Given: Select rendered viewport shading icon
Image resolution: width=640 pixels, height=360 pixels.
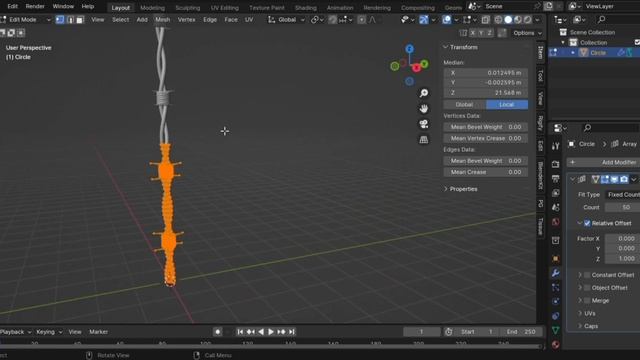Looking at the screenshot, I should pos(528,20).
